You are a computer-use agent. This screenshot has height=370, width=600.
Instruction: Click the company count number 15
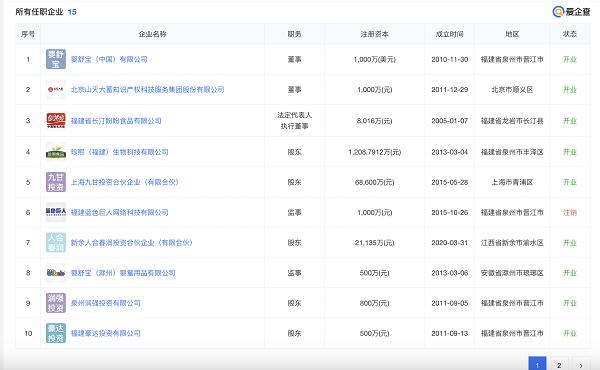72,12
